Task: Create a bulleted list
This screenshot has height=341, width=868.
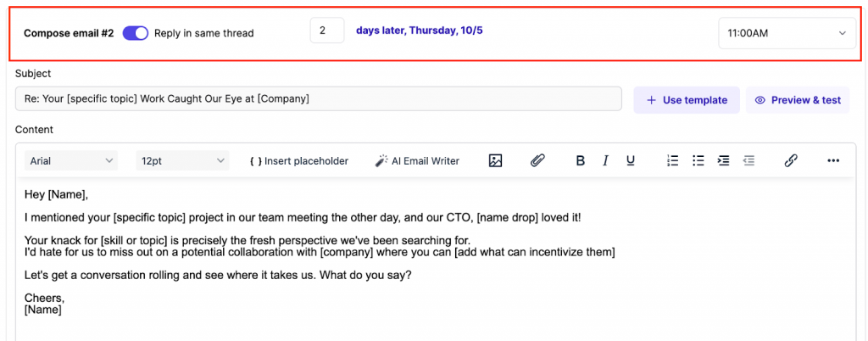Action: pyautogui.click(x=698, y=160)
